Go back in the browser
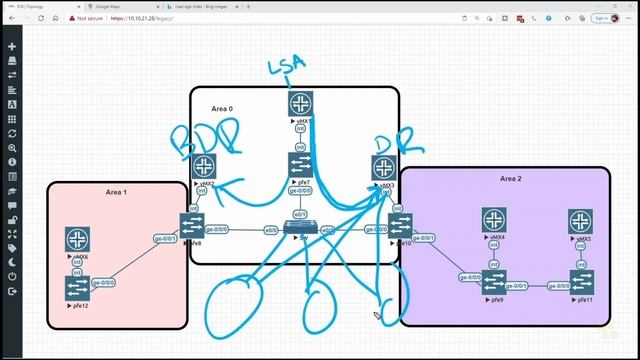 12,18
